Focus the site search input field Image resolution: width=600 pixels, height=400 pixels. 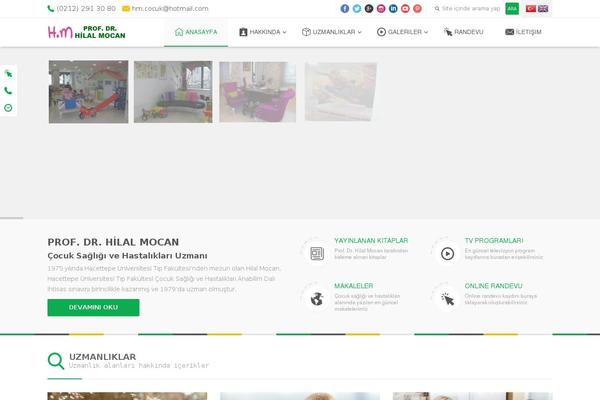471,8
